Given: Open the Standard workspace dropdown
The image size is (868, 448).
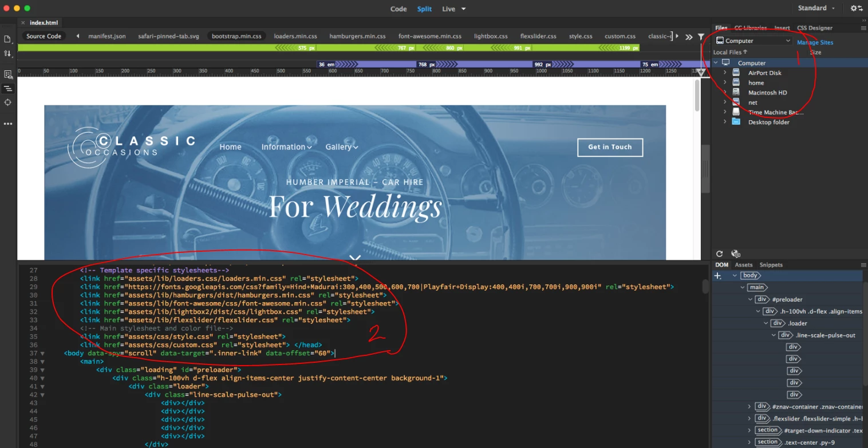Looking at the screenshot, I should 816,8.
